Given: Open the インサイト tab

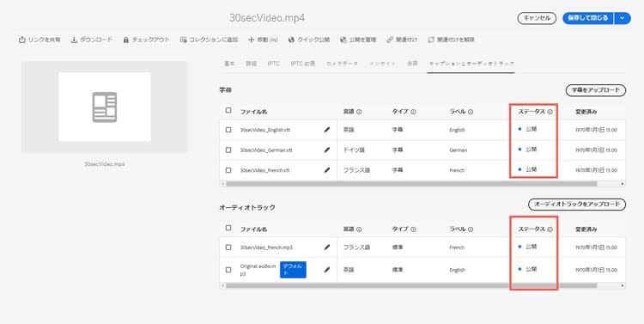Looking at the screenshot, I should coord(382,64).
